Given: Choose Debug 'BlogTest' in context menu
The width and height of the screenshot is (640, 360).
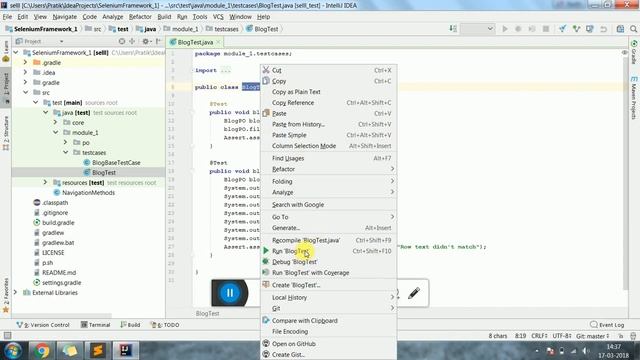Looking at the screenshot, I should pyautogui.click(x=329, y=262).
